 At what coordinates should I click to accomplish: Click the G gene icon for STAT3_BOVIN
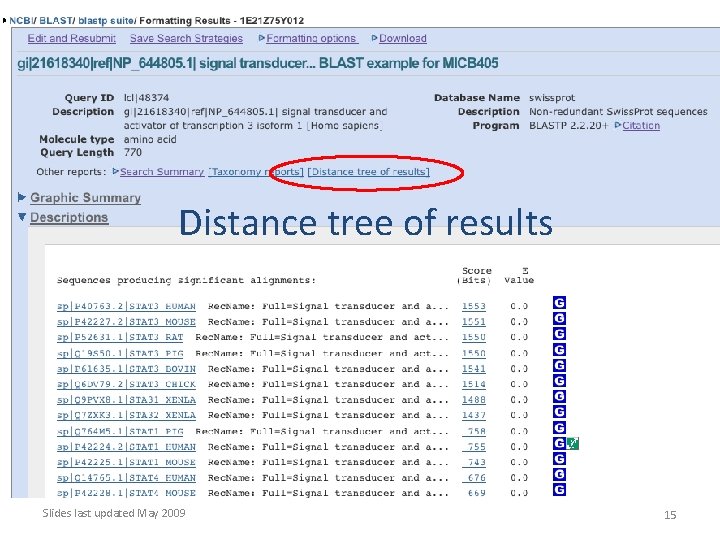pos(559,365)
